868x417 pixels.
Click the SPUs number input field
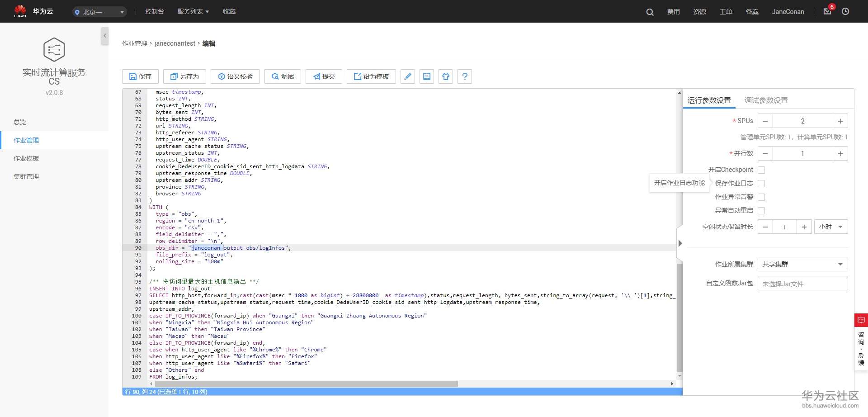(x=803, y=121)
